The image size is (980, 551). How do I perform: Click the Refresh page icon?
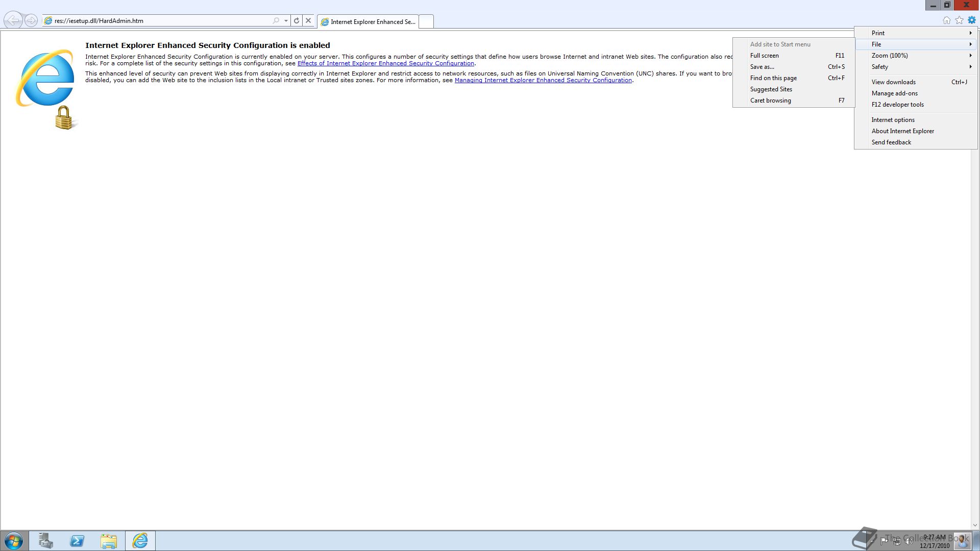coord(297,21)
